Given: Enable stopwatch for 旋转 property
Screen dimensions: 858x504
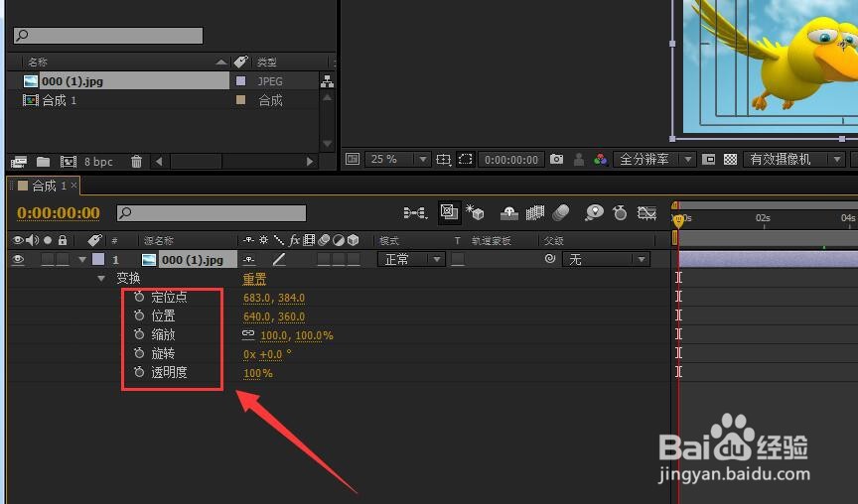Looking at the screenshot, I should tap(139, 353).
